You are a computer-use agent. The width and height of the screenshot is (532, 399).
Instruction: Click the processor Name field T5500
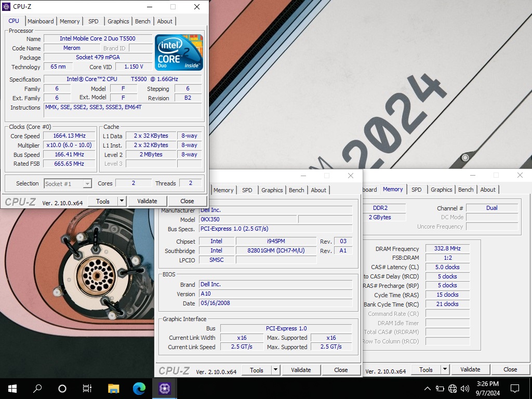click(x=98, y=38)
